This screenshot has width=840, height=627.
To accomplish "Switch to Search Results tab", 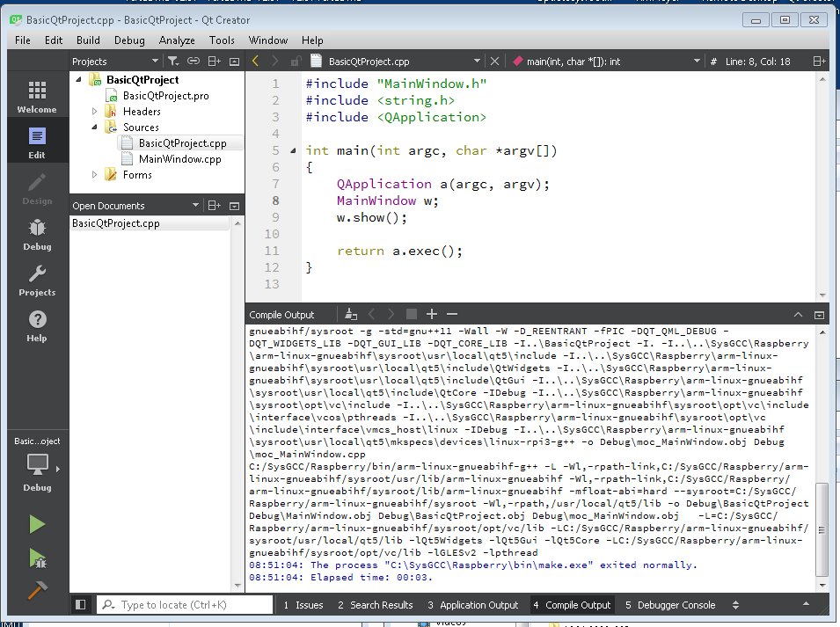I will pos(375,604).
